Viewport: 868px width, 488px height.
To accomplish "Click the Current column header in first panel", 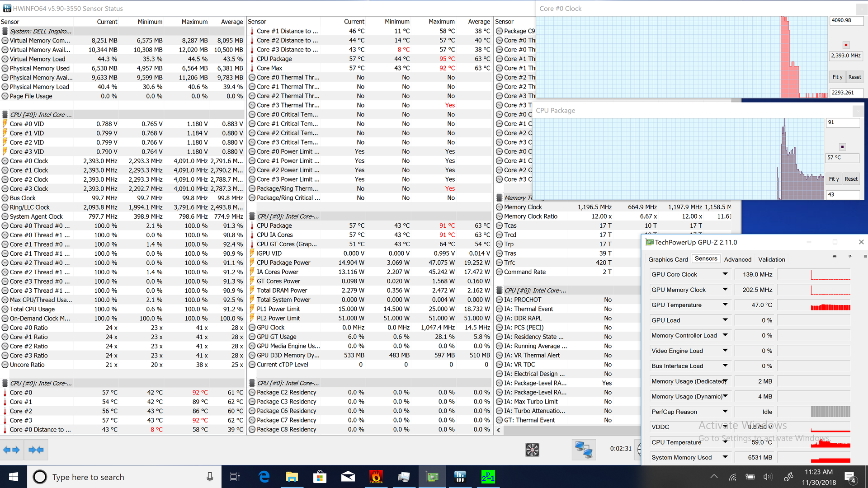I will click(x=107, y=22).
